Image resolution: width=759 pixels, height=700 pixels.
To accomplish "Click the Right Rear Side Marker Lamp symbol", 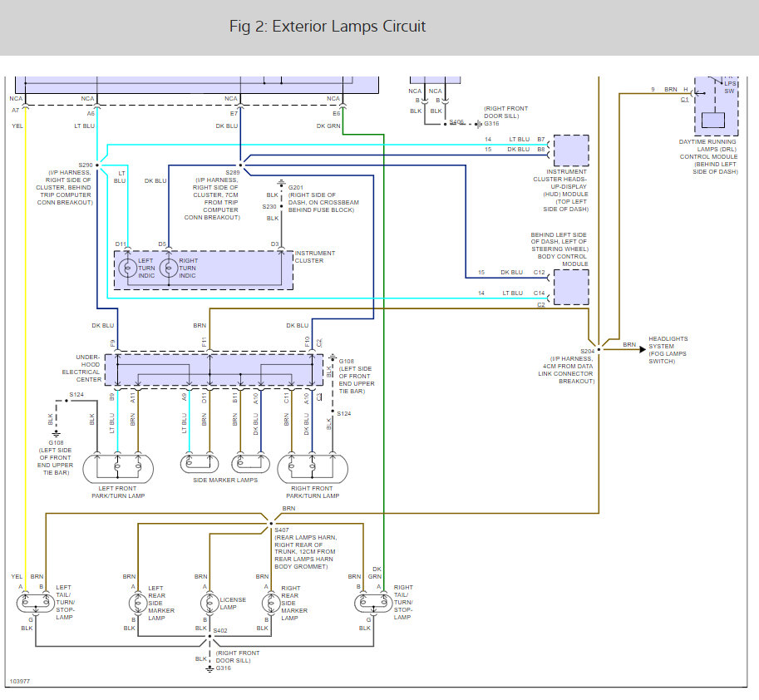I will (271, 604).
